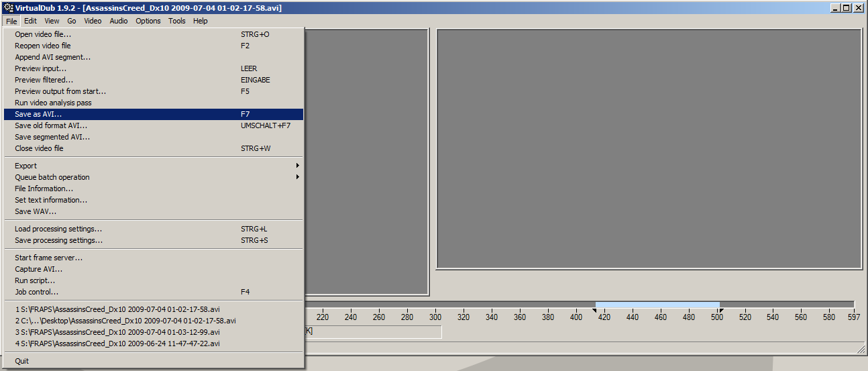
Task: Select Preview filtered... menu entry
Action: [x=154, y=80]
